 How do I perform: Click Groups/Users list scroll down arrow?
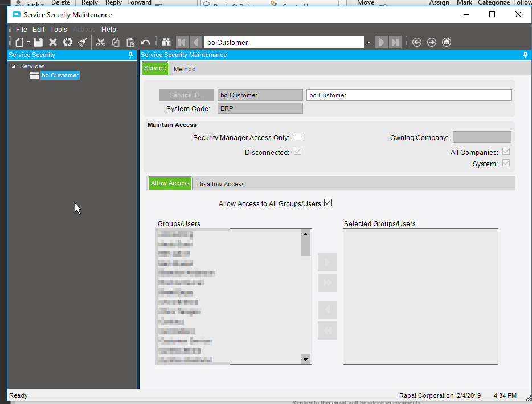click(x=305, y=359)
